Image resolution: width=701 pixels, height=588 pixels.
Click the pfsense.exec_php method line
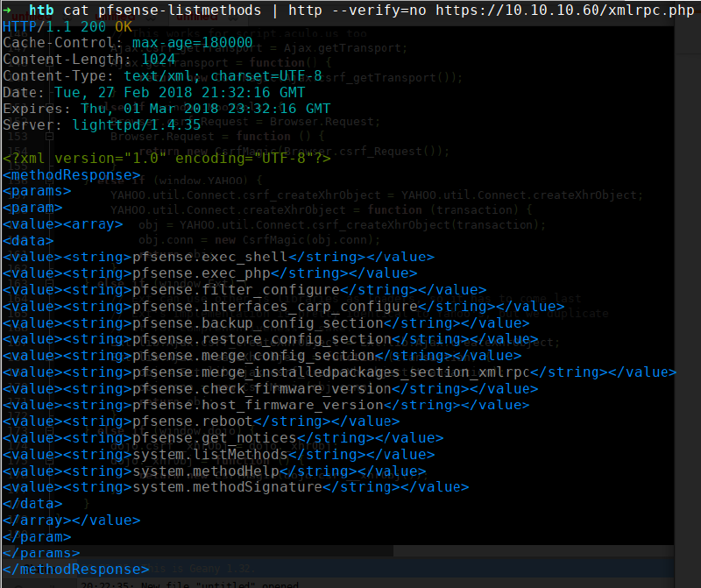tap(209, 273)
